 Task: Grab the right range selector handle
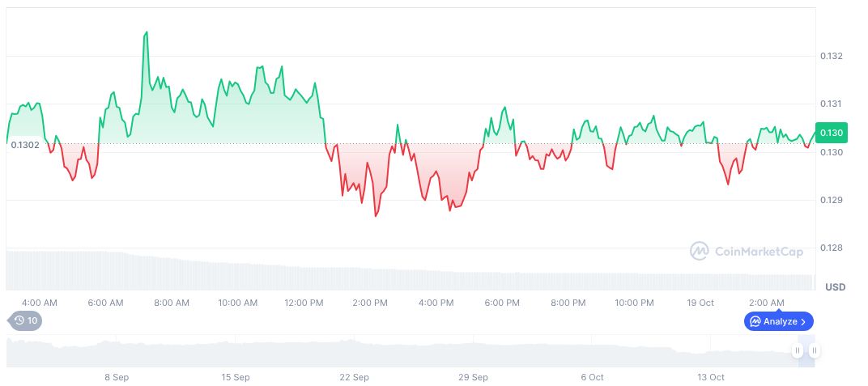pyautogui.click(x=814, y=350)
